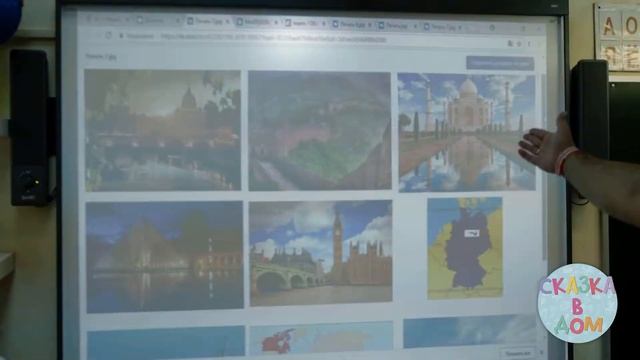This screenshot has height=360, width=640.
Task: Open the world map with red Canada
Action: pyautogui.click(x=321, y=338)
